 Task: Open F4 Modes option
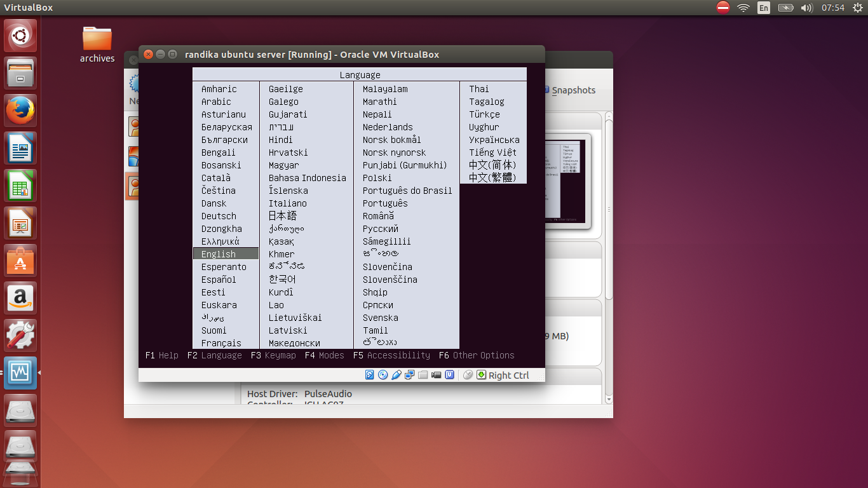pos(325,355)
